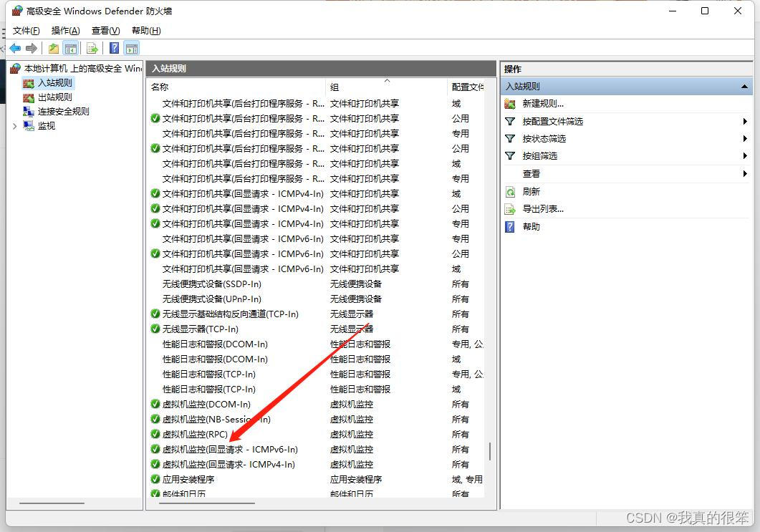760x532 pixels.
Task: Click the green check icon of 虚拟机监控(DCOM-In)
Action: click(155, 404)
